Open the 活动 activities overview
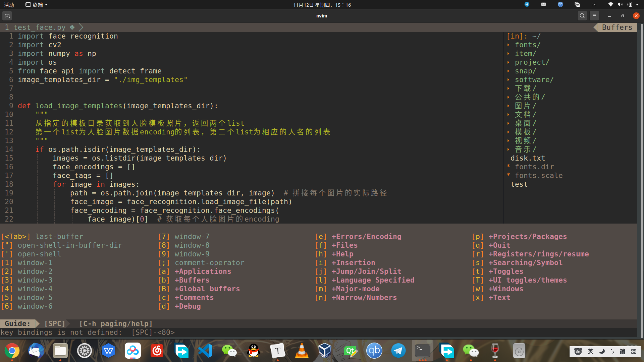 click(9, 5)
